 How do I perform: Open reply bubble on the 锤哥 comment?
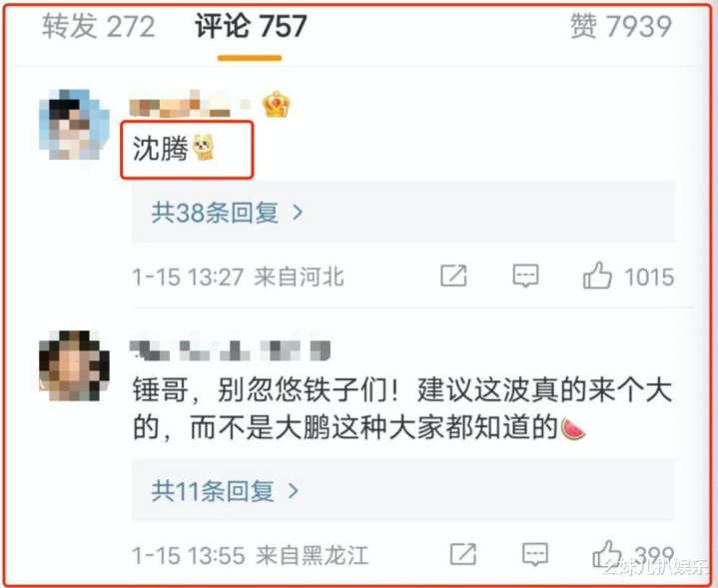pos(535,555)
